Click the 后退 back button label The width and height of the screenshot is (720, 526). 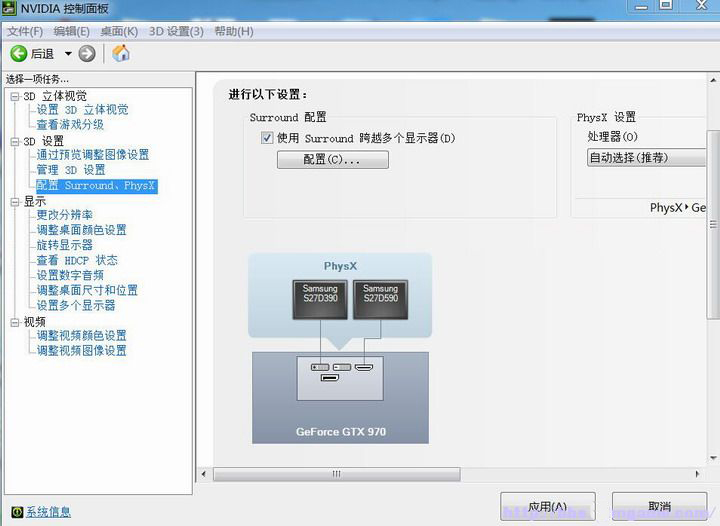(42, 54)
